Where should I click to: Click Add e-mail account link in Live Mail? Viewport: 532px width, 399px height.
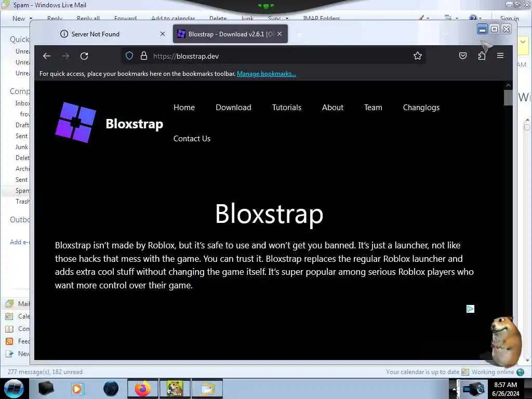(x=20, y=242)
